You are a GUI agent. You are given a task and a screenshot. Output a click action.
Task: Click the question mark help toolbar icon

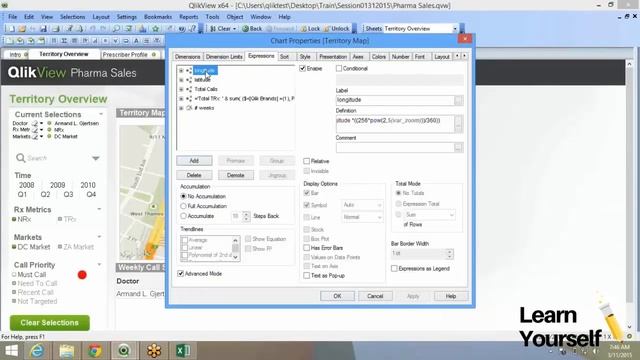coord(192,29)
